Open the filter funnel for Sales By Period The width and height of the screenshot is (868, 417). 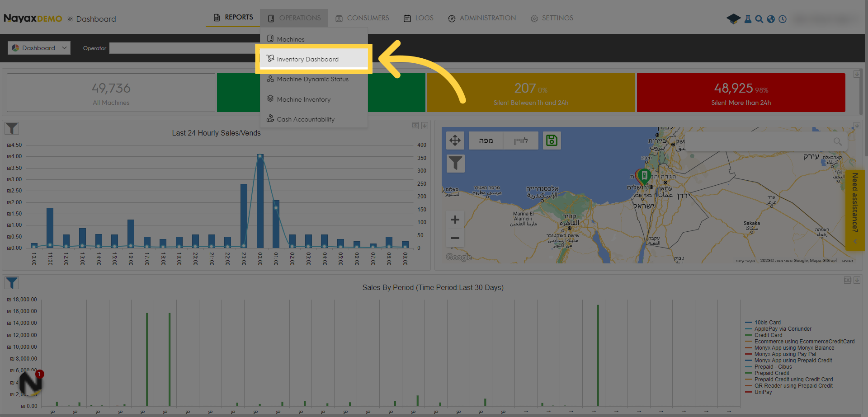click(x=12, y=283)
